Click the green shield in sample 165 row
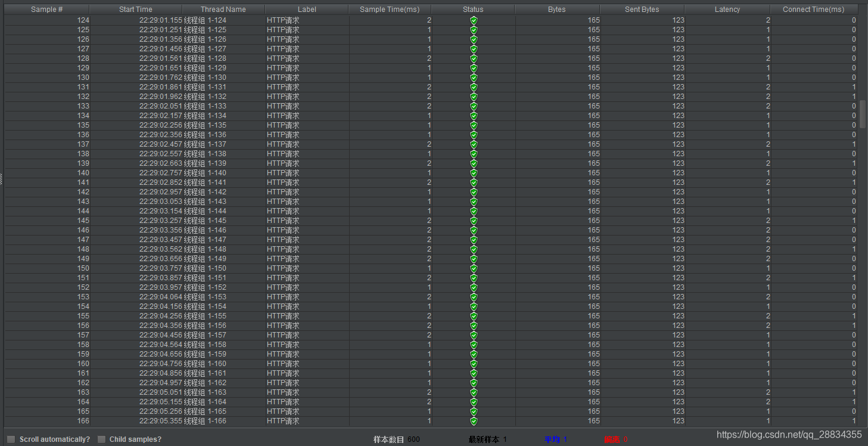Viewport: 868px width, 446px height. (x=474, y=411)
